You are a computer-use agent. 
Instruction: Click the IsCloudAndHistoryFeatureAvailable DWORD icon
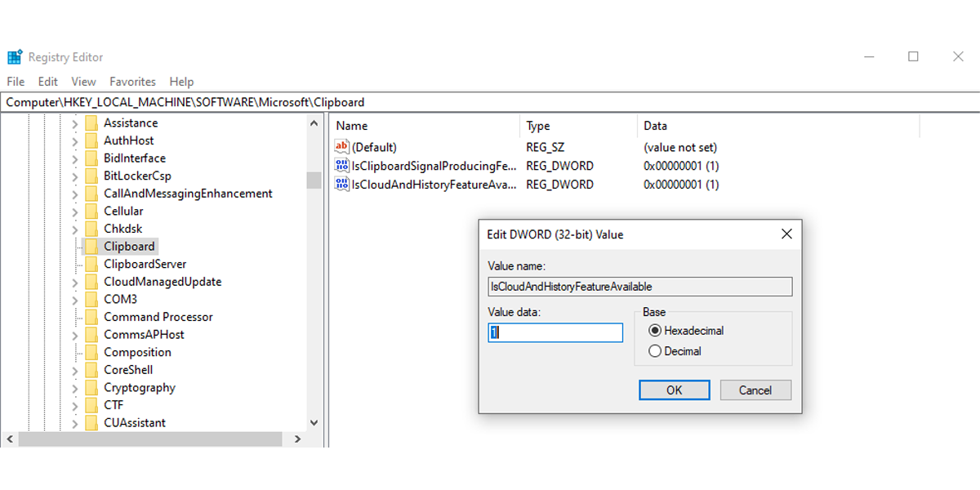(342, 185)
